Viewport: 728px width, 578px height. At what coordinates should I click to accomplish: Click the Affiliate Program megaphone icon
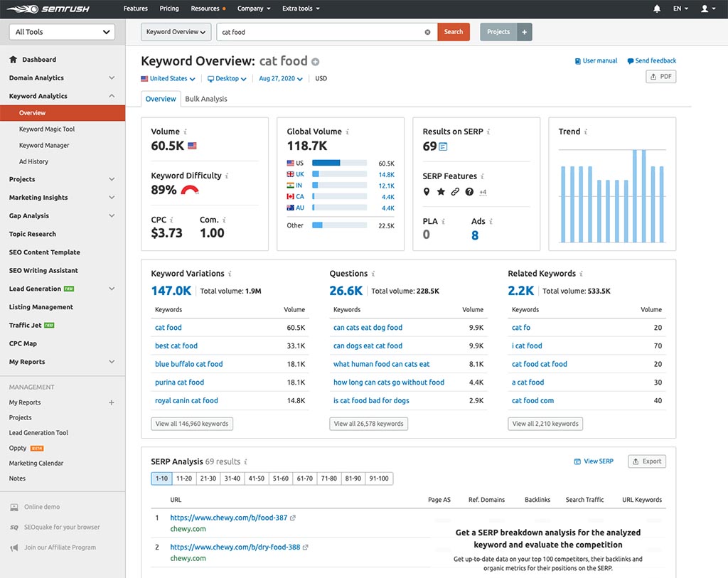(14, 548)
